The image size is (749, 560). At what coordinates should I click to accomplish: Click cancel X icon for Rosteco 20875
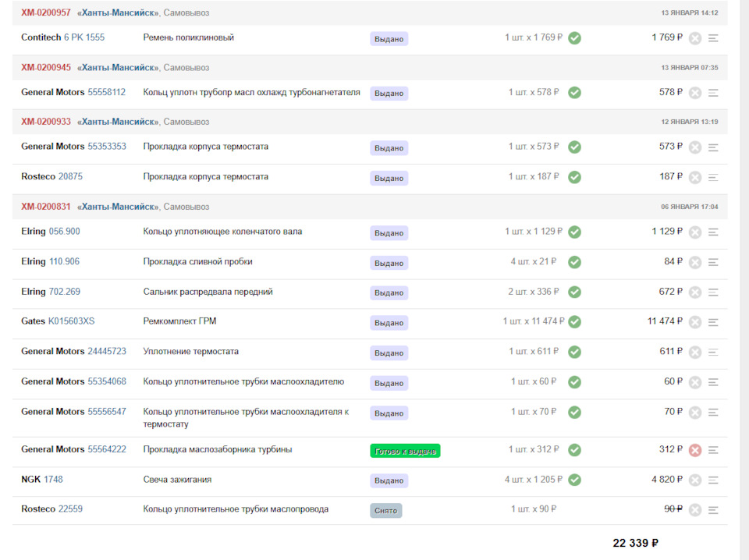(695, 178)
